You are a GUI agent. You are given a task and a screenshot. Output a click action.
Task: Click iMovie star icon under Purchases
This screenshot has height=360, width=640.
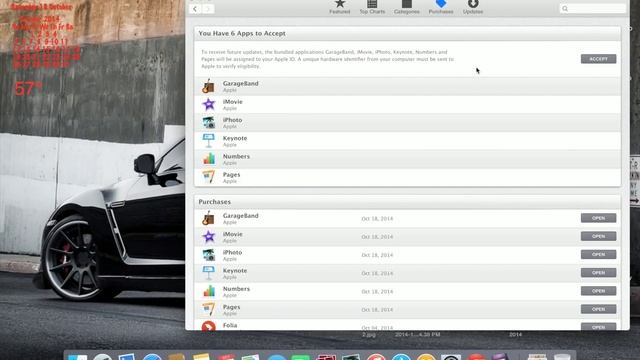(x=209, y=237)
